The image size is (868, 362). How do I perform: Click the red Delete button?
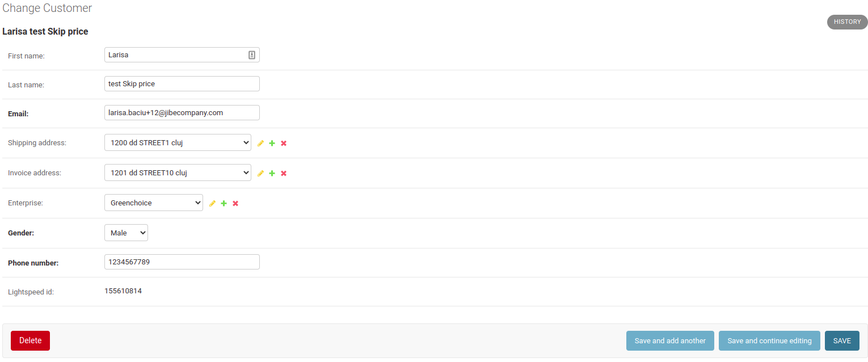(30, 340)
